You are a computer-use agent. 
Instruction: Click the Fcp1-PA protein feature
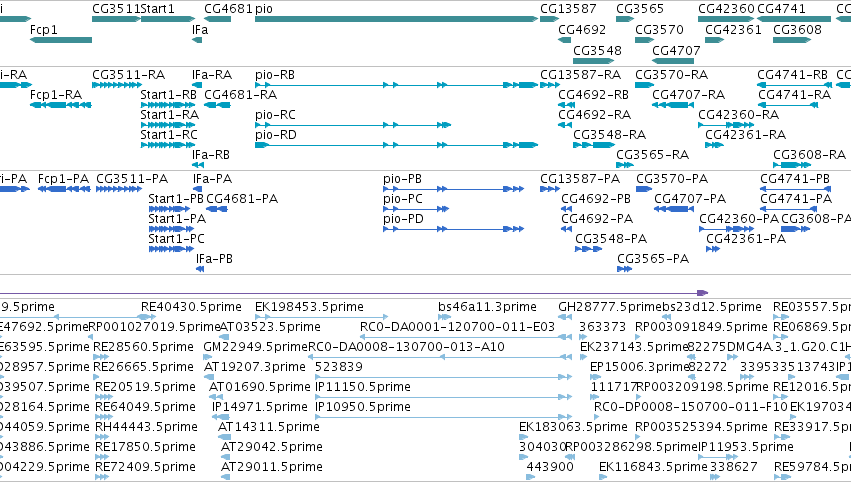[64, 189]
